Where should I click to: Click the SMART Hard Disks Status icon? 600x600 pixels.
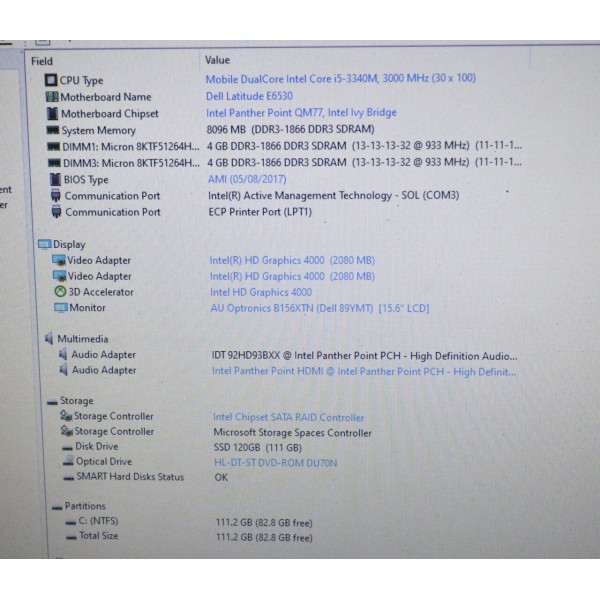pos(68,478)
